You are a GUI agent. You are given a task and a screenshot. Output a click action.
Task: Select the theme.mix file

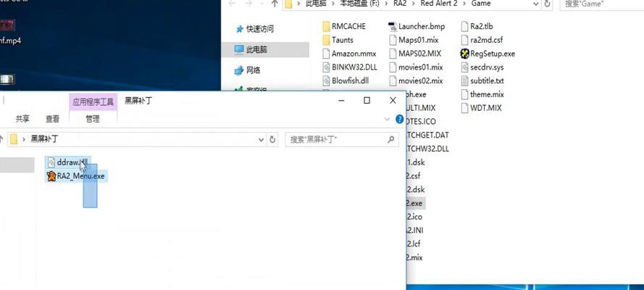click(x=482, y=94)
